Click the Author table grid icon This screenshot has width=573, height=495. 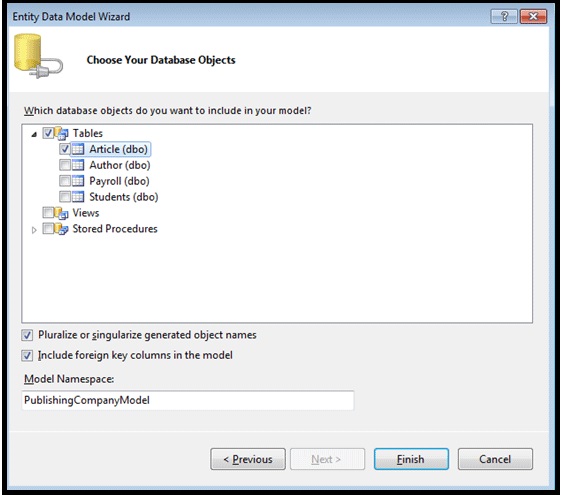[78, 165]
